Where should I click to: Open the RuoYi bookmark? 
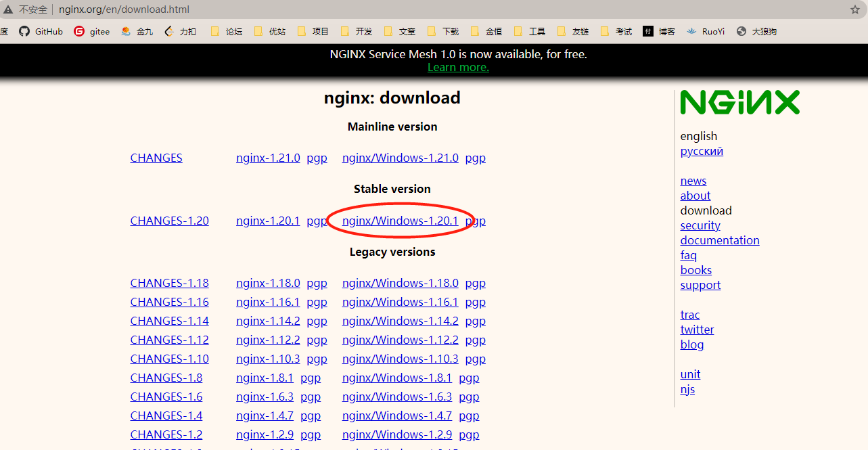(706, 31)
